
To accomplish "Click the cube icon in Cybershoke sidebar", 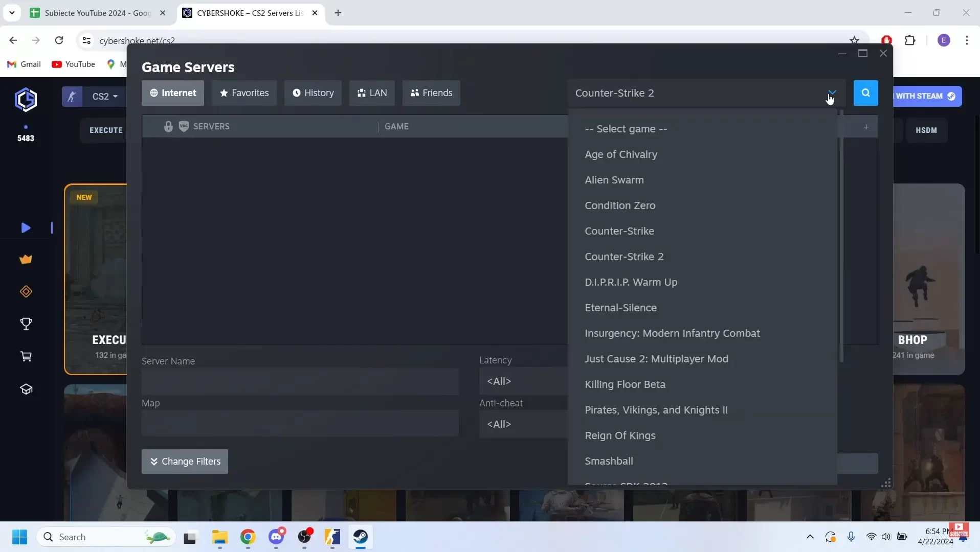I will point(26,389).
